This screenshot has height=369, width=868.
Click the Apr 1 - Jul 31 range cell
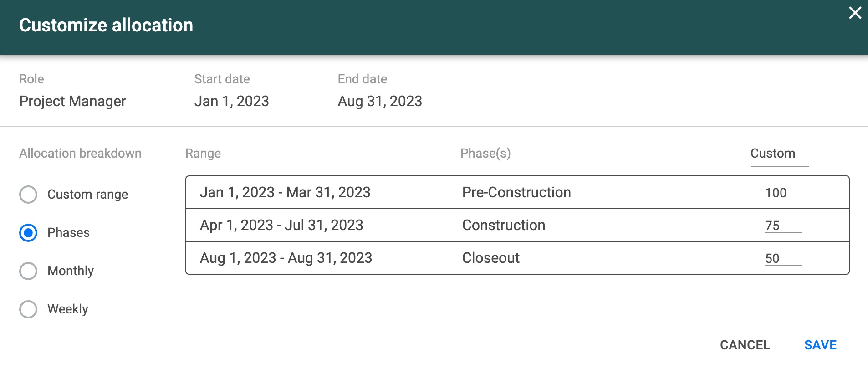coord(281,225)
